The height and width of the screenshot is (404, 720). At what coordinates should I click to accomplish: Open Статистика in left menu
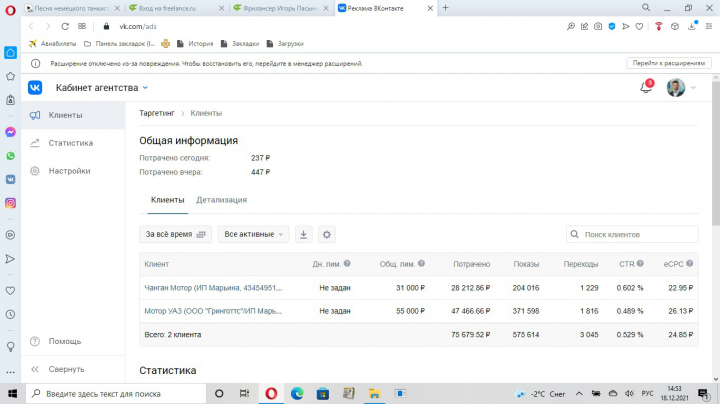(x=73, y=143)
